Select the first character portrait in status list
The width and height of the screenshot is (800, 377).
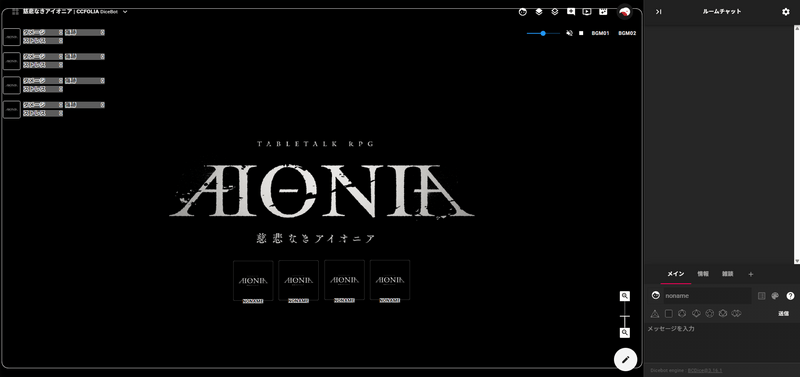coord(12,37)
